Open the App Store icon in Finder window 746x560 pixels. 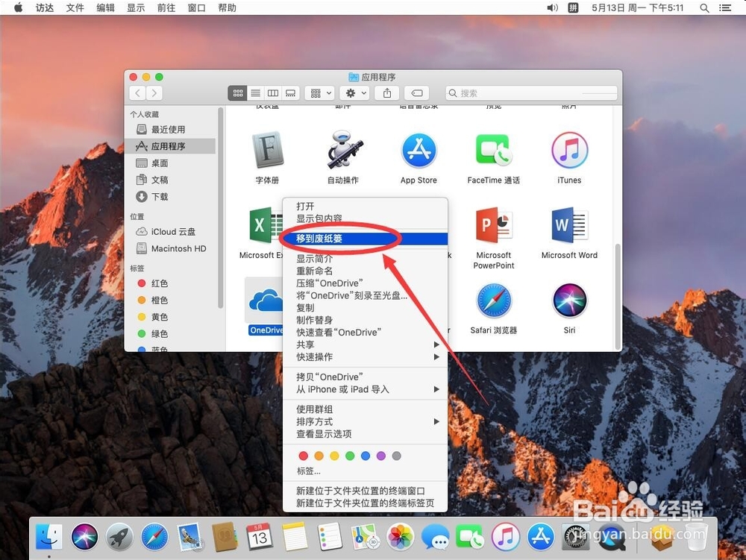419,150
